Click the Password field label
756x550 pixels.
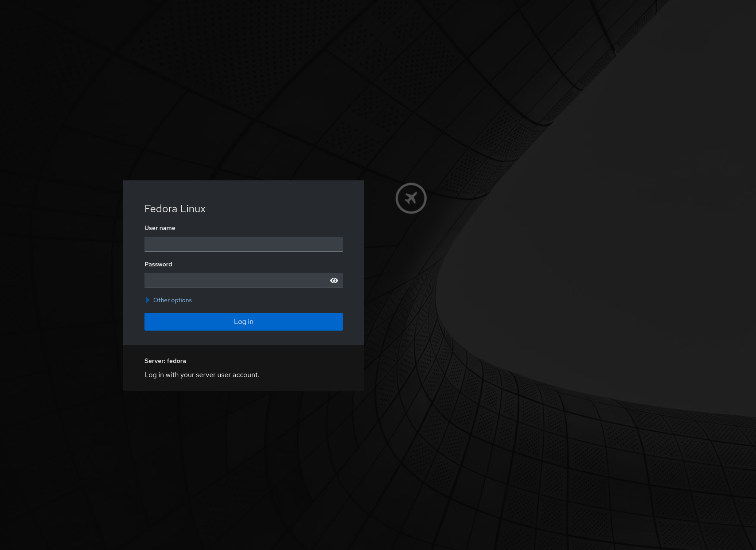tap(158, 264)
